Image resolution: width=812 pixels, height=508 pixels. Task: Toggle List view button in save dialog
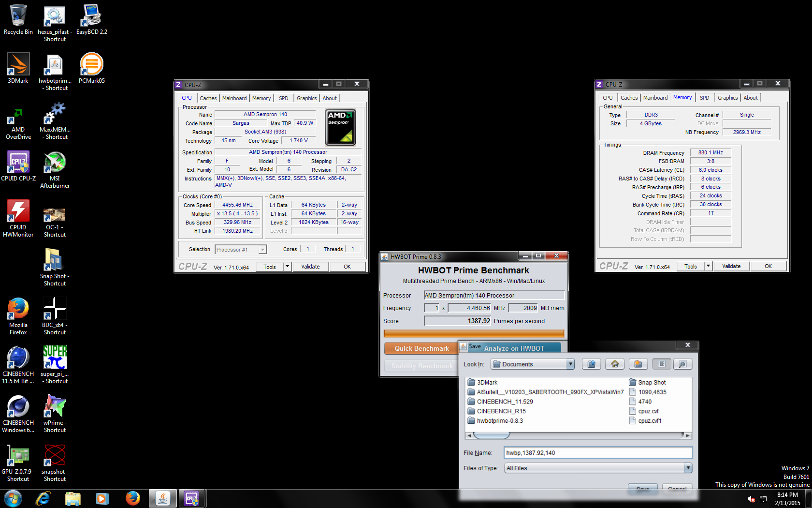click(x=662, y=364)
